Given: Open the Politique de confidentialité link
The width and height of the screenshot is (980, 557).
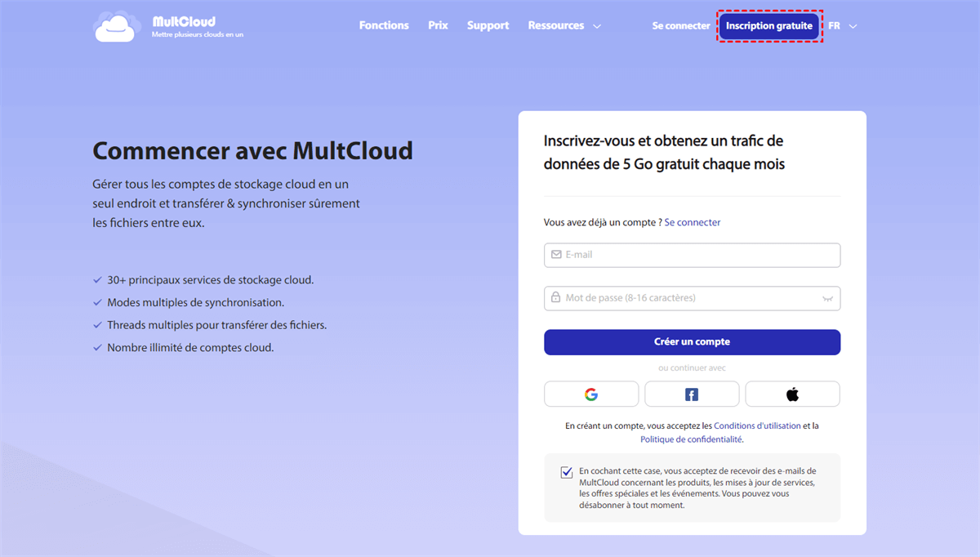Looking at the screenshot, I should [x=691, y=439].
